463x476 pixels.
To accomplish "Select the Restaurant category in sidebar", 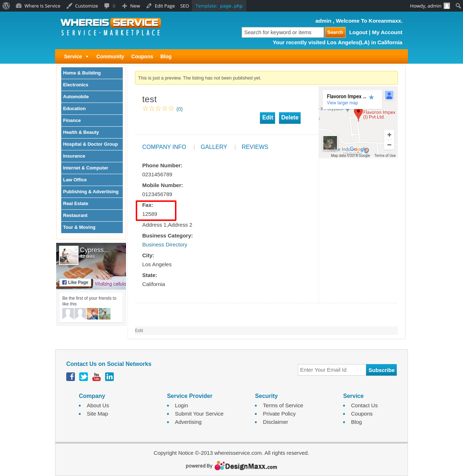I will pos(75,216).
